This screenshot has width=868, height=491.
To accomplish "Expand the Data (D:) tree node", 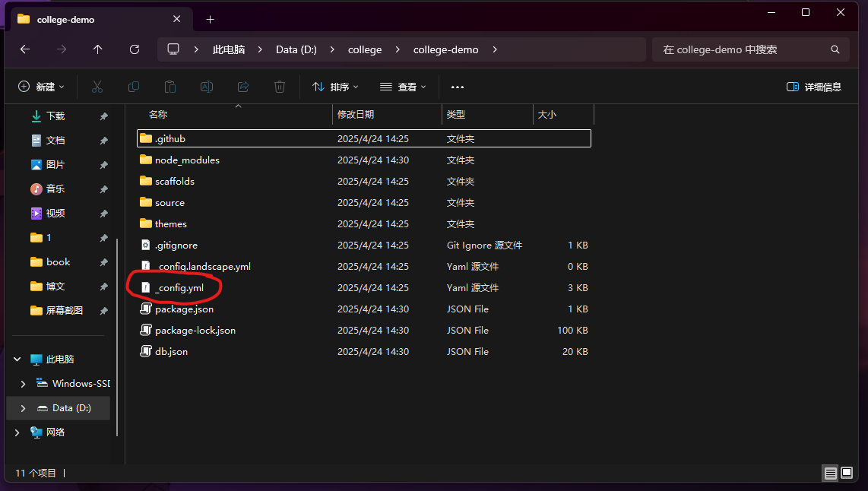I will [23, 408].
